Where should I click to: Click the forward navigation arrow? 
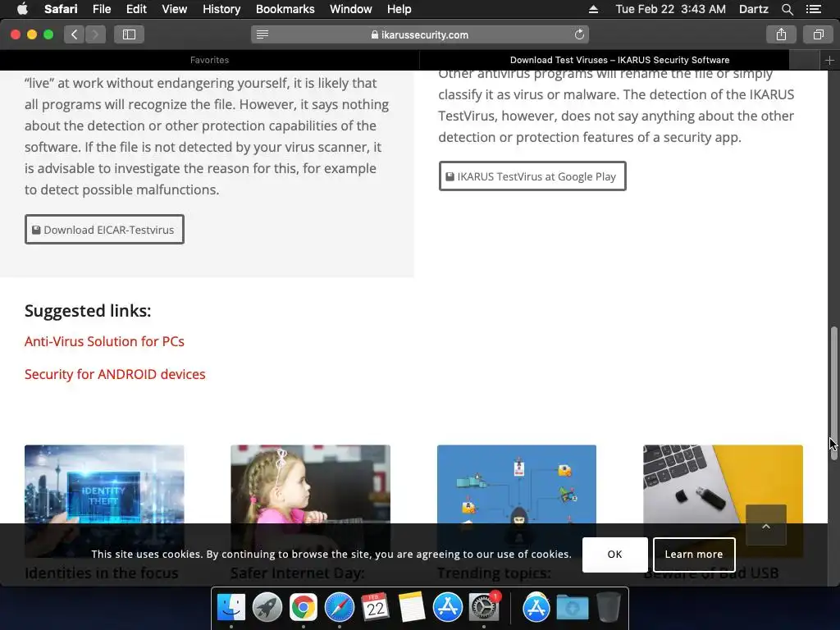(95, 34)
